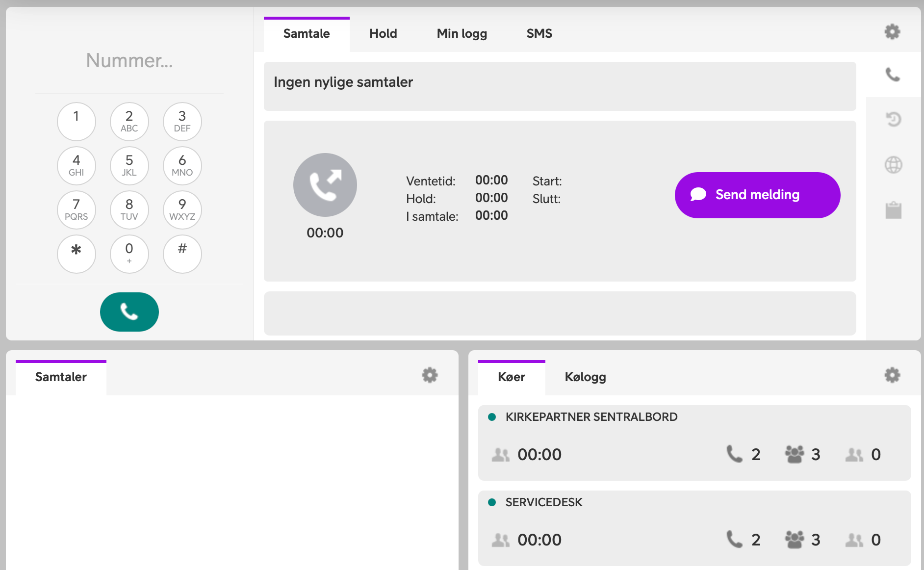Switch to the Hold tab

tap(383, 33)
